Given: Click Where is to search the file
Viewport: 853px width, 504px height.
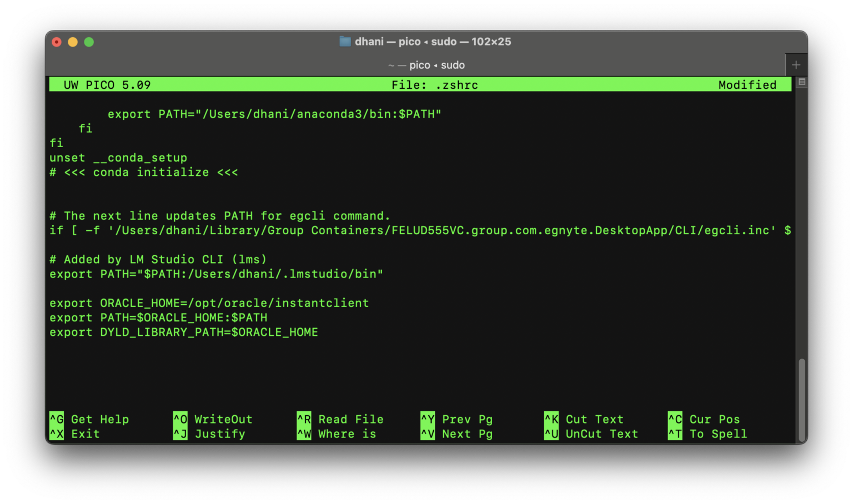Looking at the screenshot, I should [x=347, y=434].
